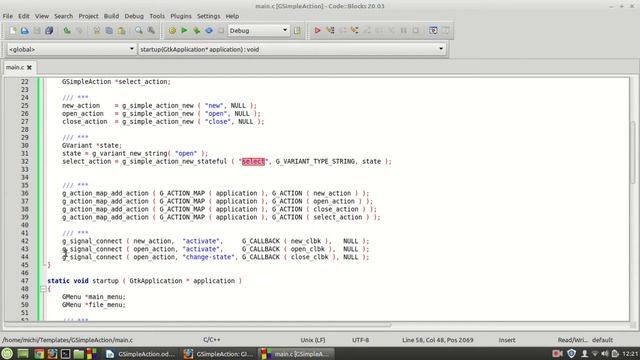
Task: Run program with green play icon
Action: coord(184,31)
